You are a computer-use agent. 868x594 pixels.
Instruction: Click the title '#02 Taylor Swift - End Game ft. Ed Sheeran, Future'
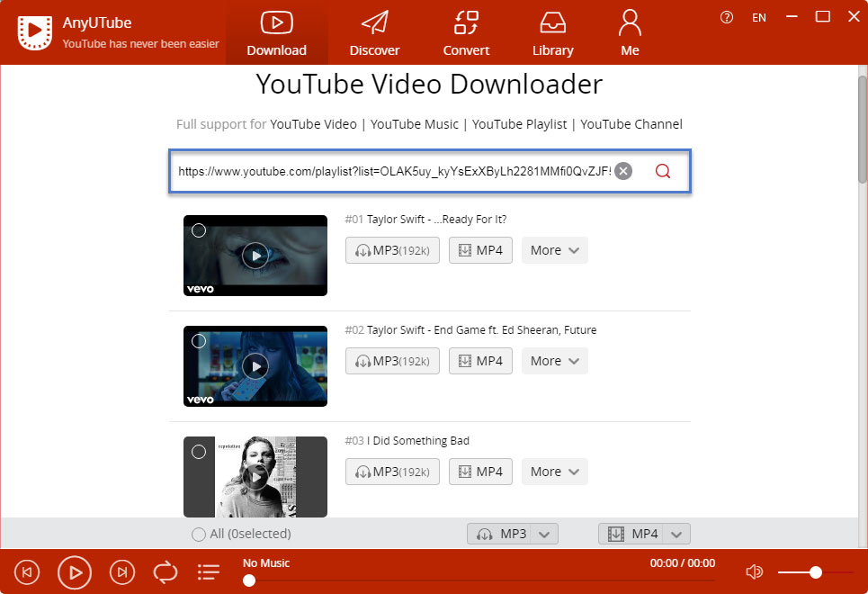tap(470, 330)
